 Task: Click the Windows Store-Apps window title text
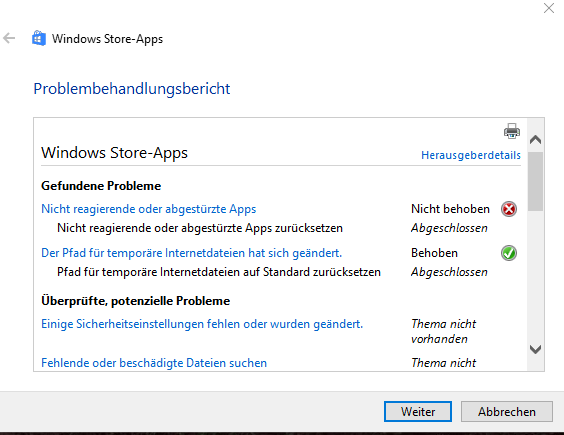[x=107, y=39]
